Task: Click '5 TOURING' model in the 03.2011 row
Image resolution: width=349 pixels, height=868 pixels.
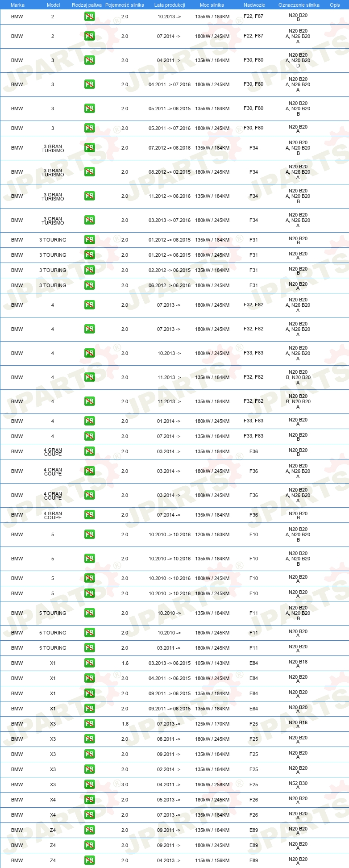Action: (x=53, y=648)
